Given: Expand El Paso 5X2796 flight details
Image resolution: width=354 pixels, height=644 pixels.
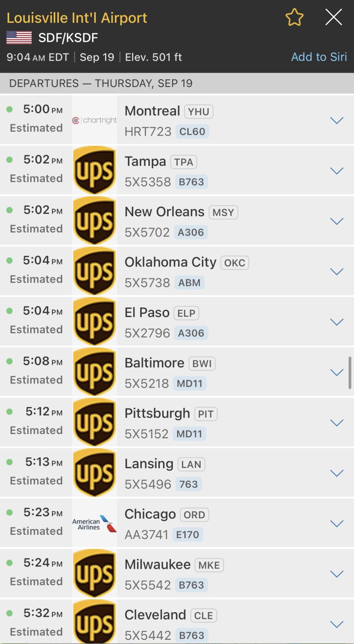Looking at the screenshot, I should (x=337, y=322).
